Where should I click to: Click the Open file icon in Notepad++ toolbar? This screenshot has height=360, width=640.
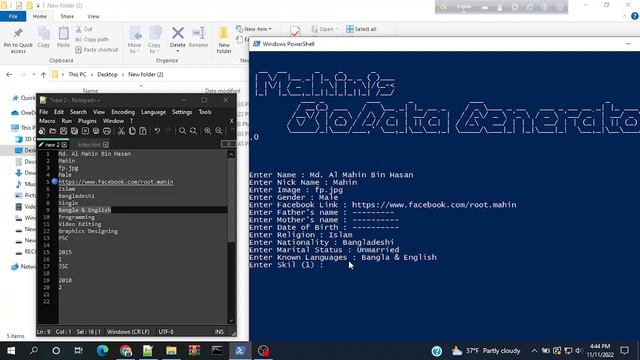click(x=53, y=131)
